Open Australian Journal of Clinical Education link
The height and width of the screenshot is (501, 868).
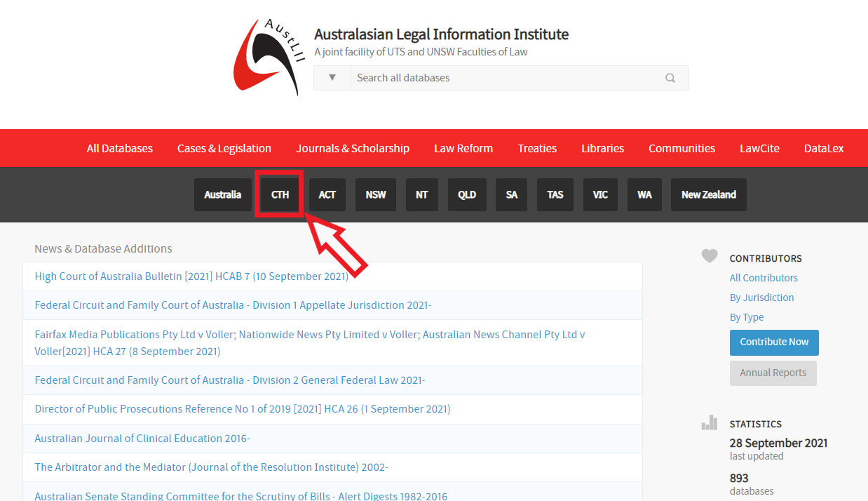142,439
